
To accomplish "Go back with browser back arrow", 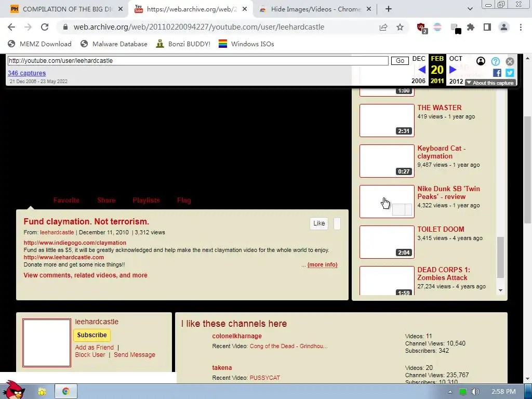I will [11, 27].
